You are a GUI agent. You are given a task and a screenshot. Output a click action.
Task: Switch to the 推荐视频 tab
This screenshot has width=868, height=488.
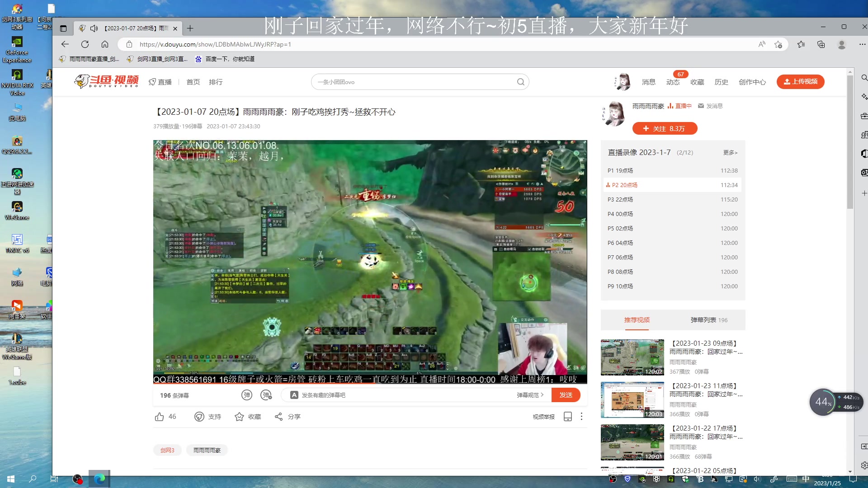click(637, 320)
